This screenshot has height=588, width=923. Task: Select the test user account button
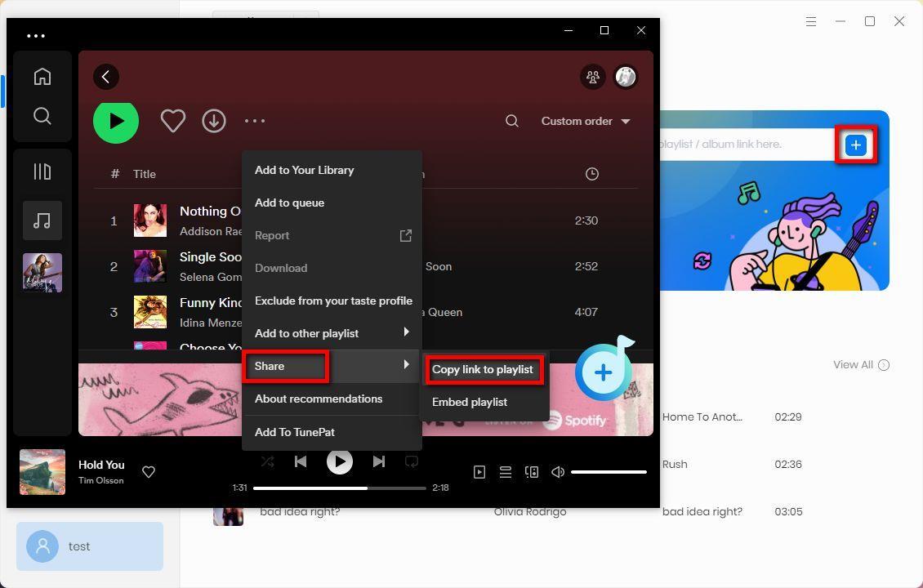(x=90, y=546)
